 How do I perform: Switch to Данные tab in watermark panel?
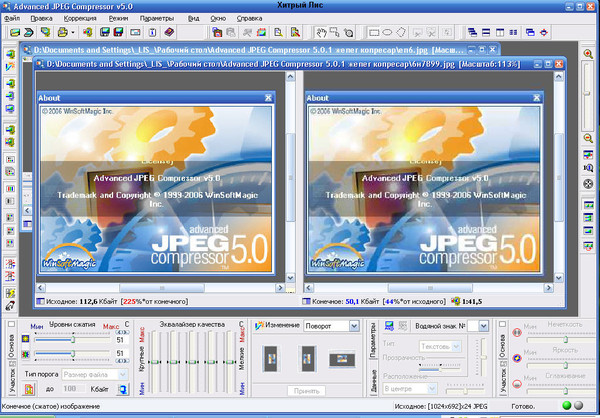tap(373, 381)
